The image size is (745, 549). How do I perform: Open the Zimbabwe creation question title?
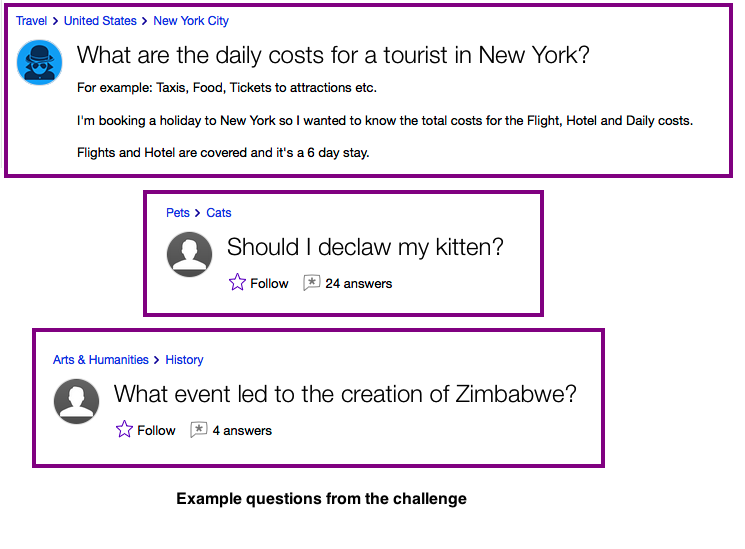(345, 394)
